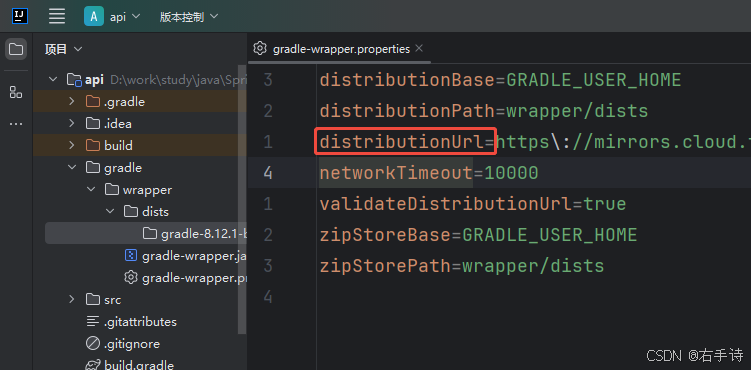Show more tool windows ellipsis
This screenshot has width=751, height=370.
pyautogui.click(x=16, y=124)
